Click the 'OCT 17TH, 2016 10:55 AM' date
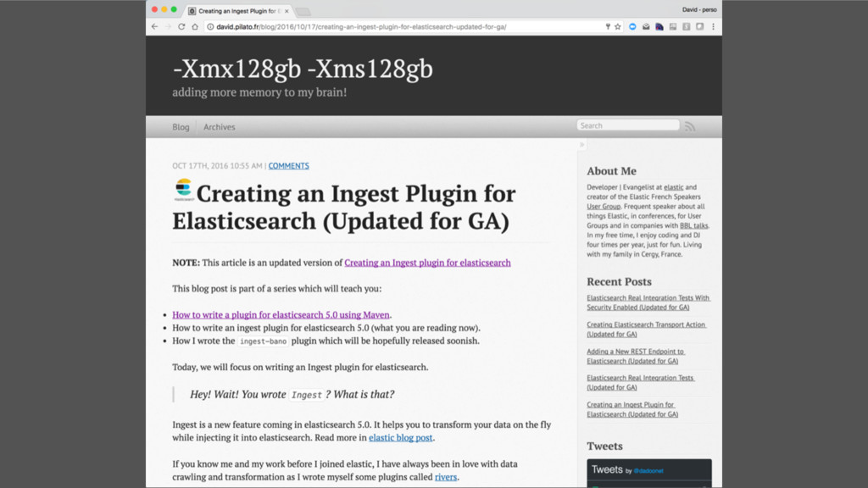The image size is (868, 488). 217,165
